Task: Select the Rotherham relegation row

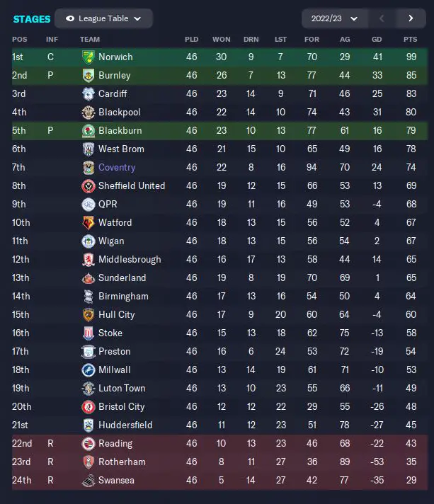Action: click(x=219, y=462)
